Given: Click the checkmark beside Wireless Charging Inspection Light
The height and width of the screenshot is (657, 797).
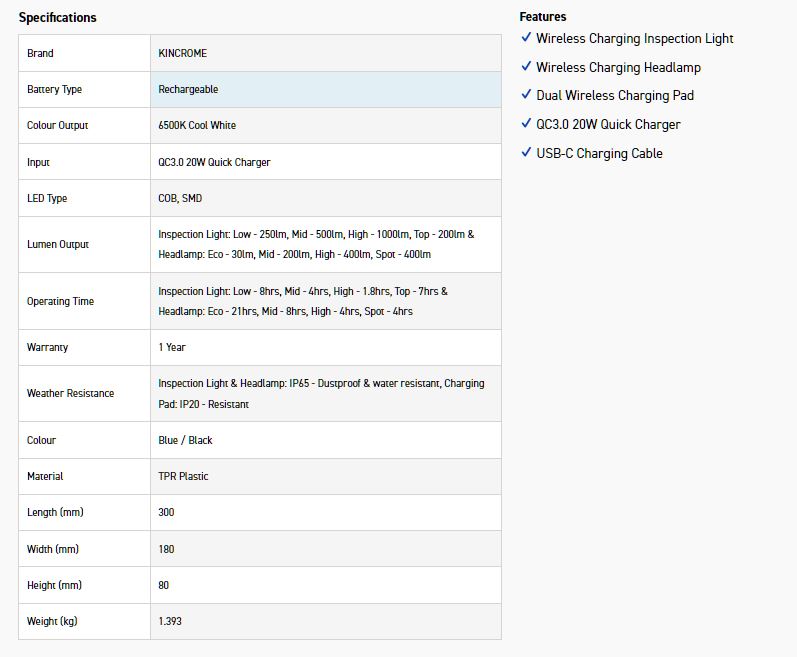Looking at the screenshot, I should click(526, 38).
